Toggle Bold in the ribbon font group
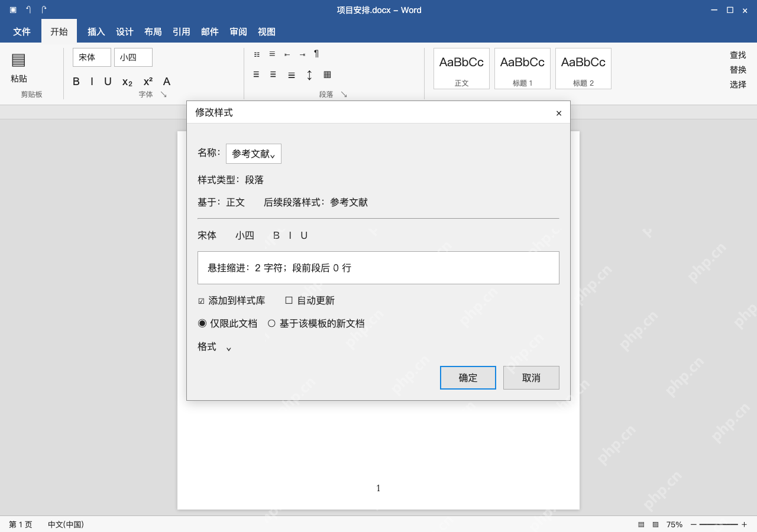Viewport: 757px width, 532px height. [76, 82]
